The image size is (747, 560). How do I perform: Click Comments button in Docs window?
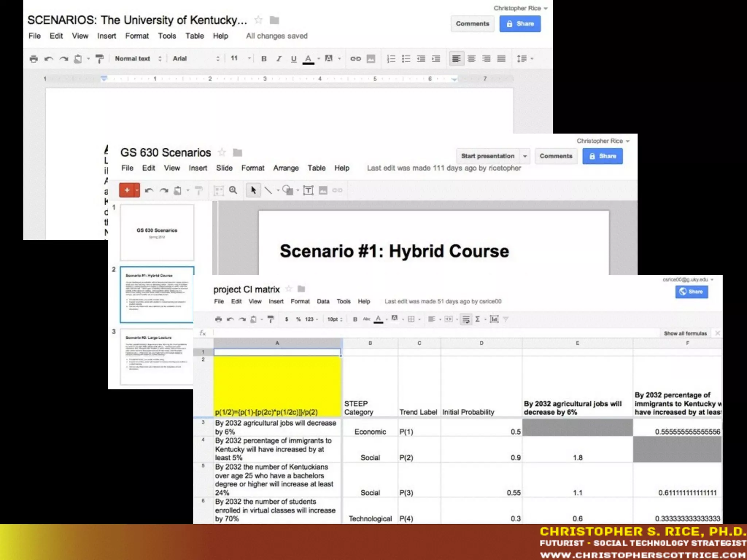pos(472,24)
